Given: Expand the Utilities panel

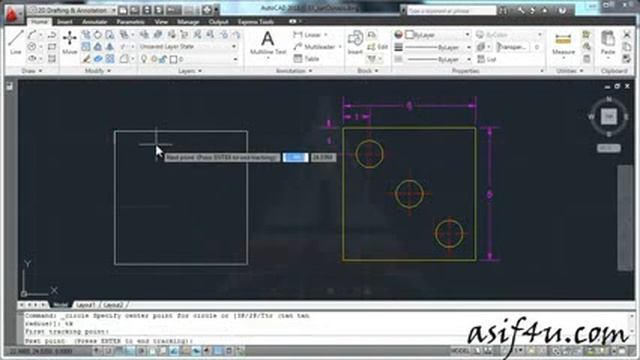Looking at the screenshot, I should [569, 71].
